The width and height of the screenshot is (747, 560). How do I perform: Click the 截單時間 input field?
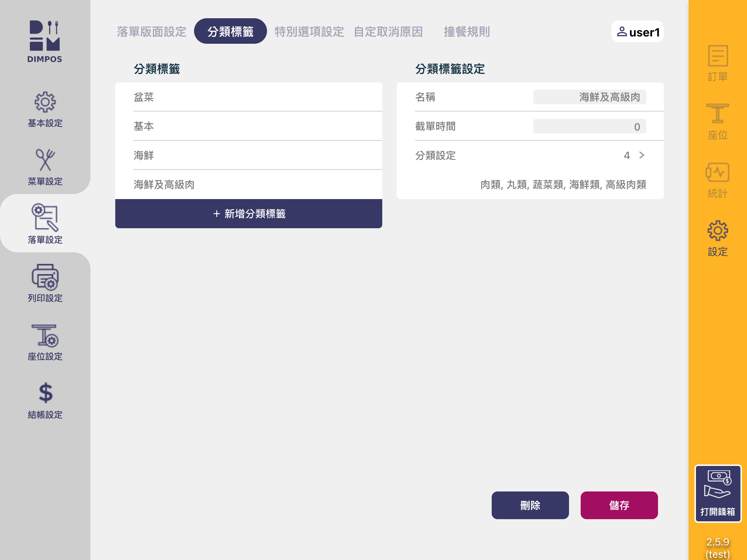[589, 127]
